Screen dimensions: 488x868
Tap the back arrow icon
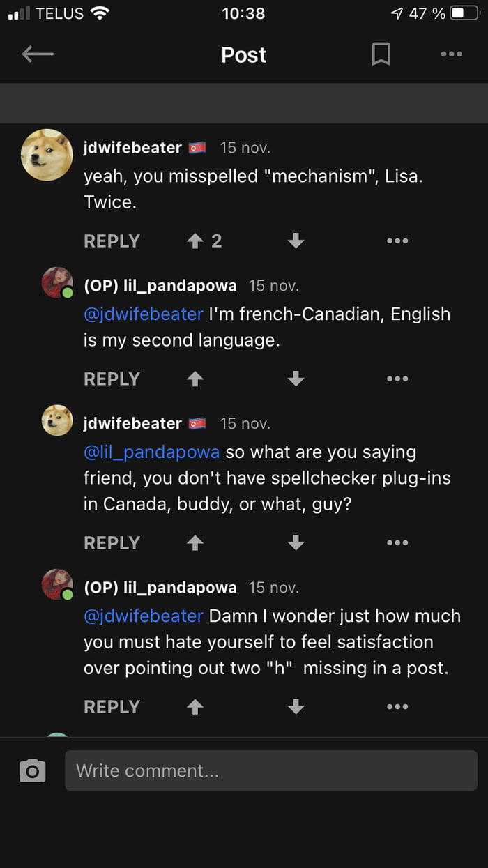[x=38, y=54]
